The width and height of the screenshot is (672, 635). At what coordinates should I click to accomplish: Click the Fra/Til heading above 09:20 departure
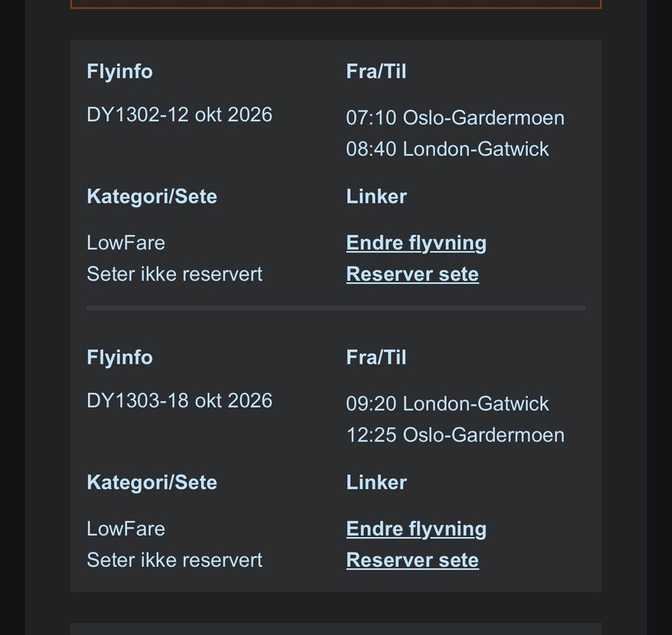pos(376,357)
